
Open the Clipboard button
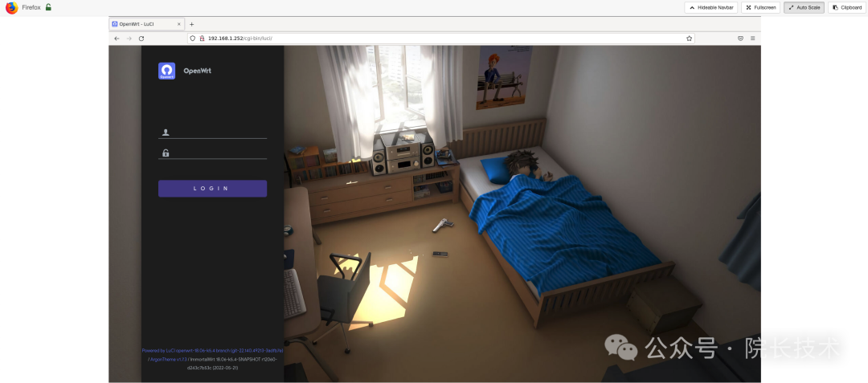coord(846,8)
